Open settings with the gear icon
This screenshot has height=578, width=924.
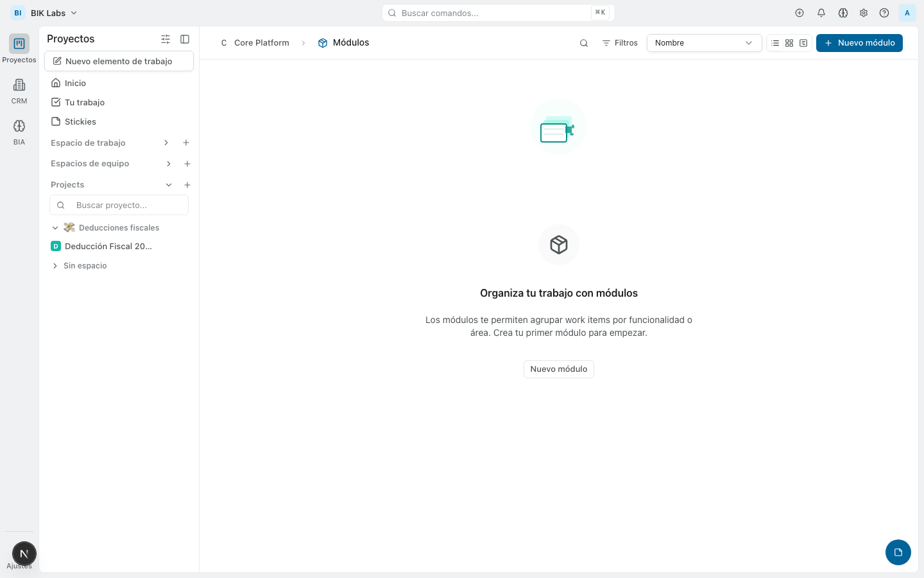(863, 12)
